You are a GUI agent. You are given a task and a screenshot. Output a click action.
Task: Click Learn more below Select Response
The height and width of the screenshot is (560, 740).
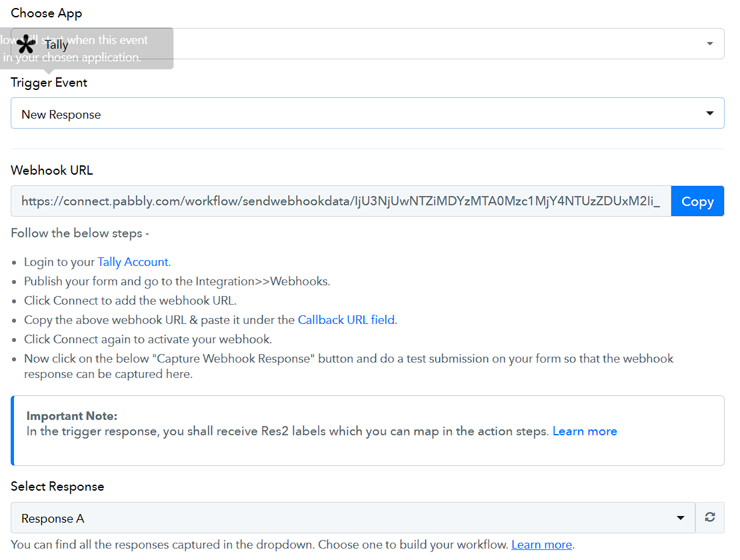point(541,545)
